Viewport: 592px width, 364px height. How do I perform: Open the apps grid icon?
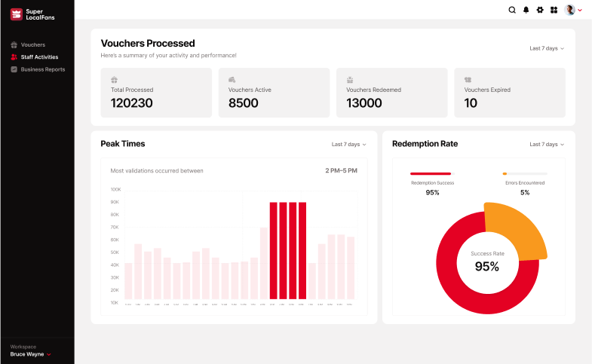tap(554, 10)
